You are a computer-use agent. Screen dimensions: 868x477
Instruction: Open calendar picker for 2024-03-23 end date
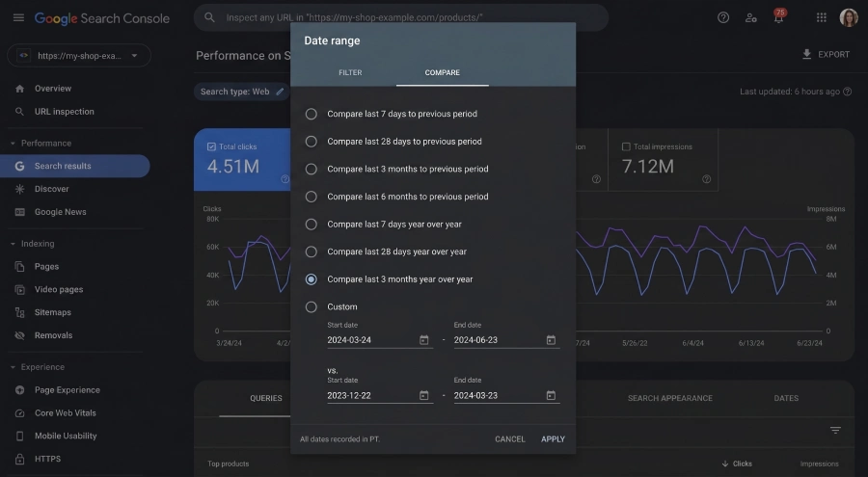click(x=551, y=395)
